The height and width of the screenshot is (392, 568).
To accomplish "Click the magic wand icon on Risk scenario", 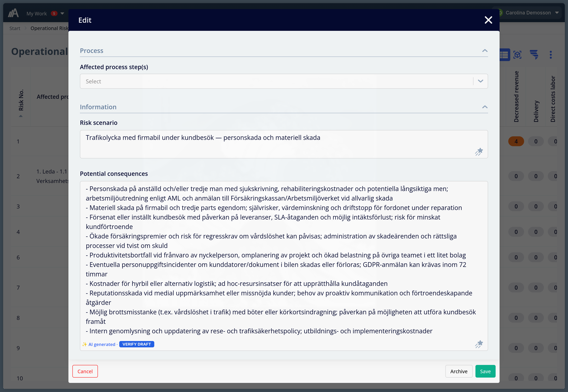I will [x=479, y=152].
